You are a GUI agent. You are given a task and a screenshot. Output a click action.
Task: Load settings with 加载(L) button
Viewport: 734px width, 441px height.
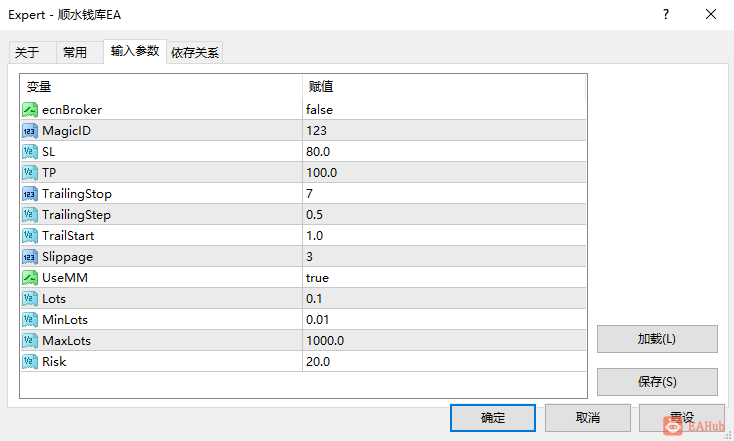click(x=657, y=339)
